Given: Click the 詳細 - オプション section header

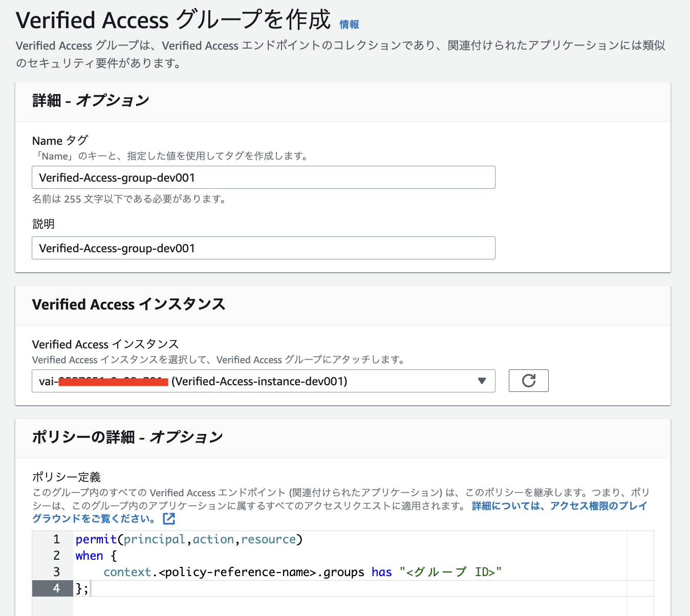Looking at the screenshot, I should [90, 101].
